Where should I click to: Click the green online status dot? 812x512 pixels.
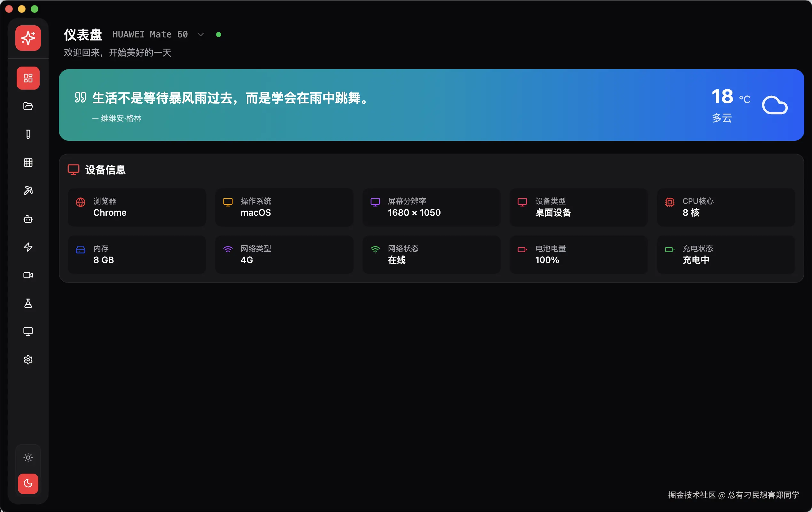(x=219, y=35)
